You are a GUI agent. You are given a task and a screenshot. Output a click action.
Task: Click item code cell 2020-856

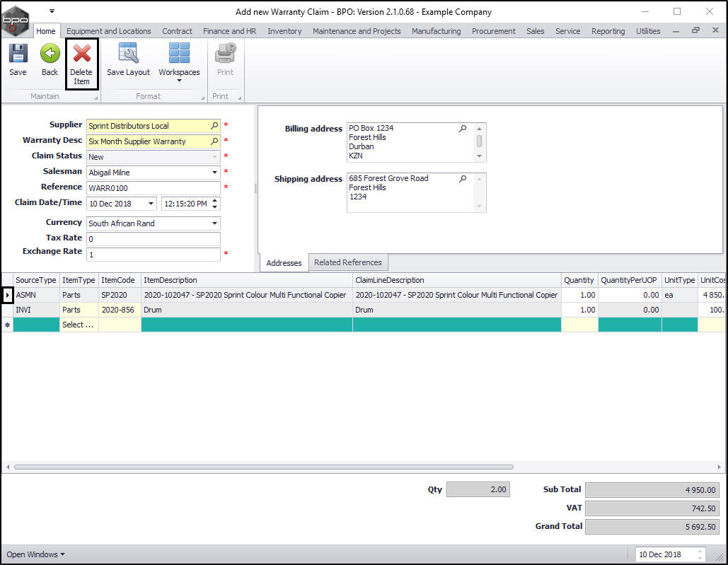[120, 310]
